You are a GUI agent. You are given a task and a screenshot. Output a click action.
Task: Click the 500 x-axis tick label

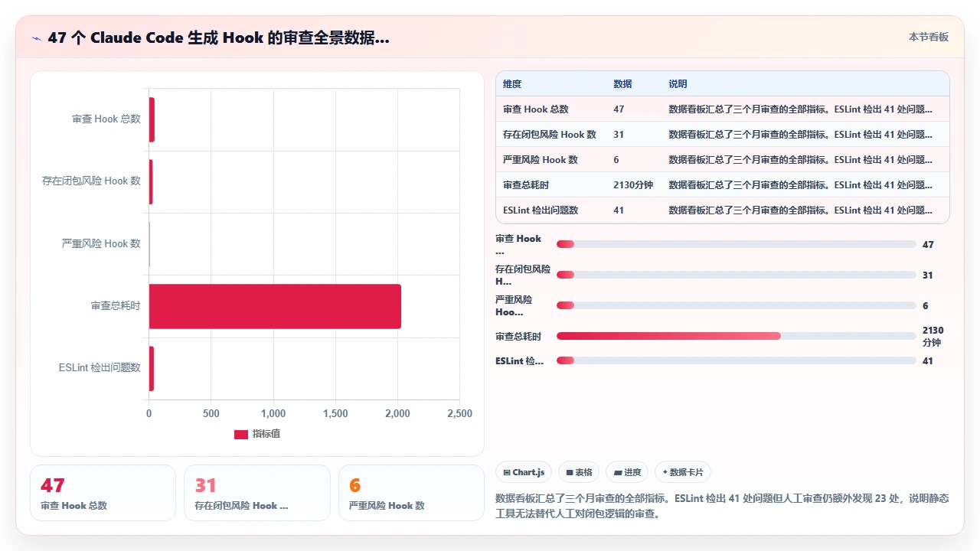[x=211, y=413]
